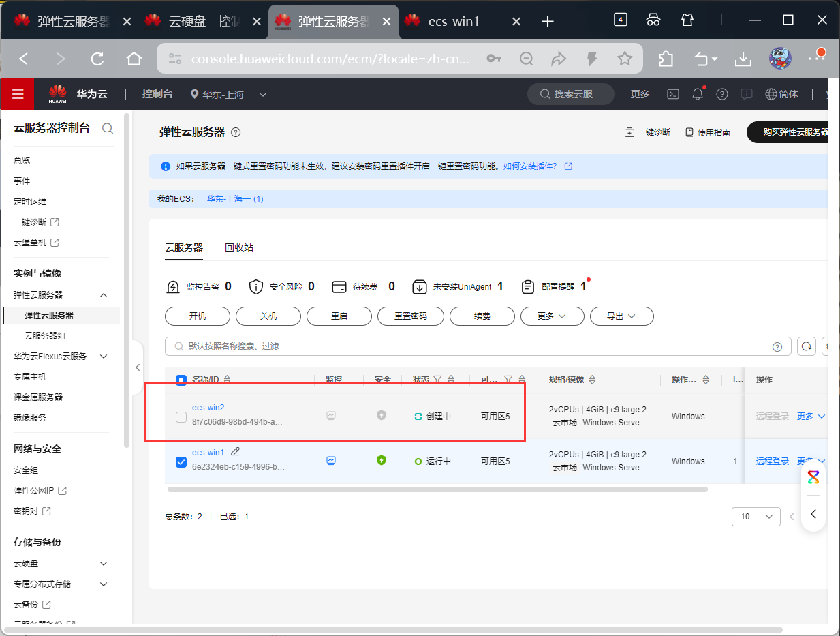Click the server name search filter field
Screen dimensions: 840x636
478,346
